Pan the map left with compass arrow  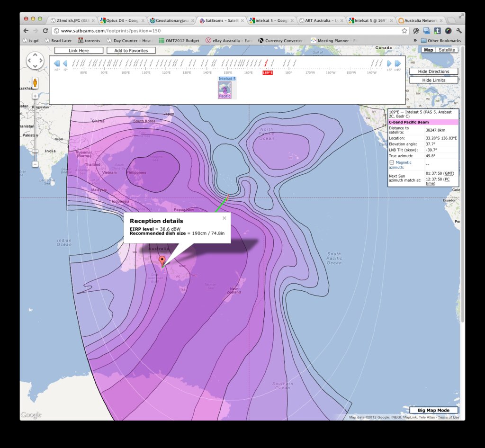coord(29,60)
